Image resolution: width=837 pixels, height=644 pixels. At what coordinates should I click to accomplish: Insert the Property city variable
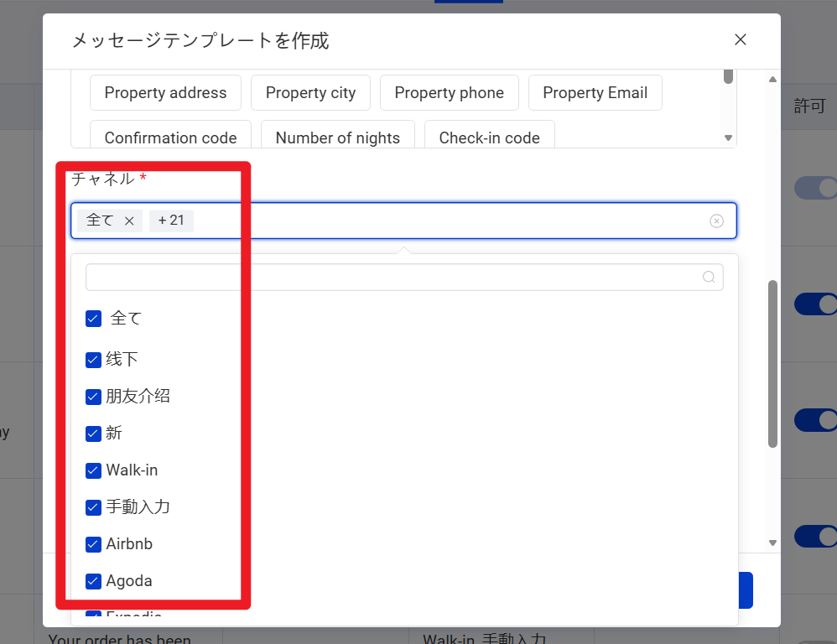pyautogui.click(x=310, y=93)
